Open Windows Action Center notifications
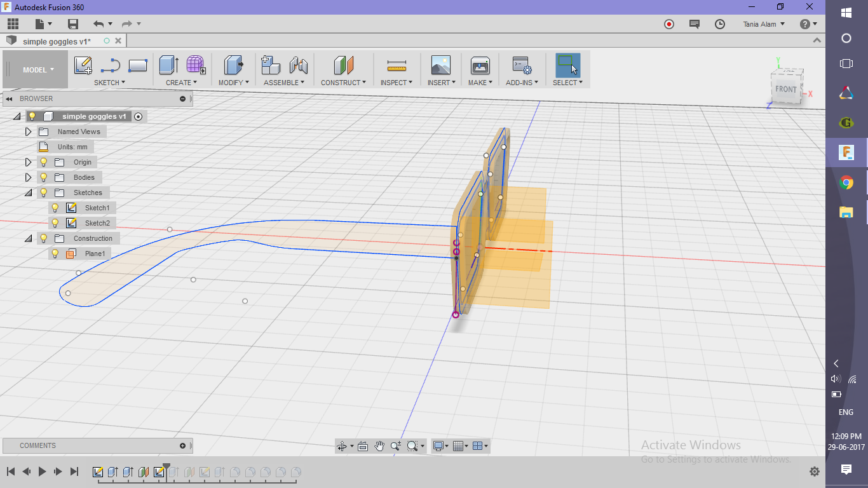Viewport: 868px width, 488px height. pyautogui.click(x=846, y=470)
